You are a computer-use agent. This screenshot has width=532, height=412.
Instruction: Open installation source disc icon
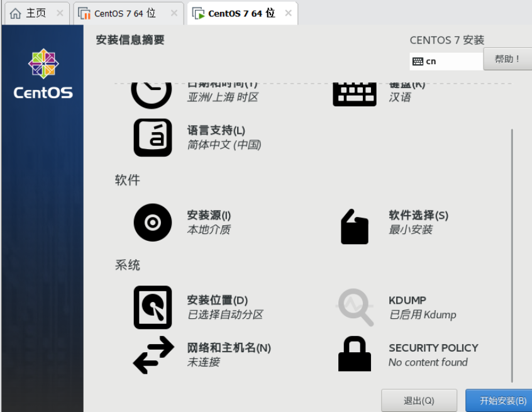(x=153, y=223)
